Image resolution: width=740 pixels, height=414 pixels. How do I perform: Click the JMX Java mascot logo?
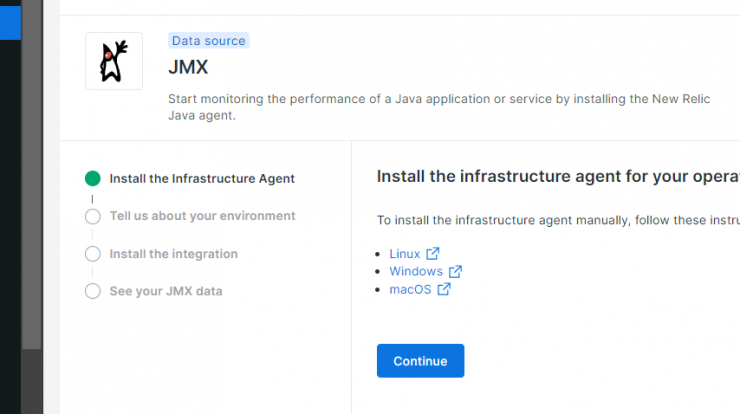click(x=114, y=61)
